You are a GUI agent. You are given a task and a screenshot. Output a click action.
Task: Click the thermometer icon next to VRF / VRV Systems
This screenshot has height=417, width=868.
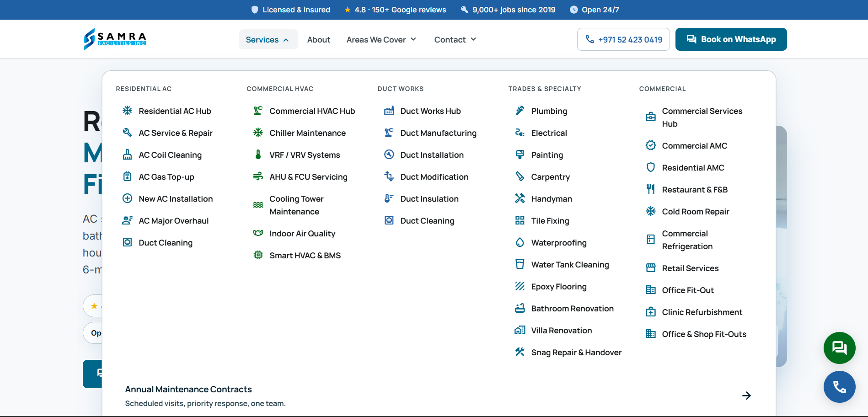258,155
